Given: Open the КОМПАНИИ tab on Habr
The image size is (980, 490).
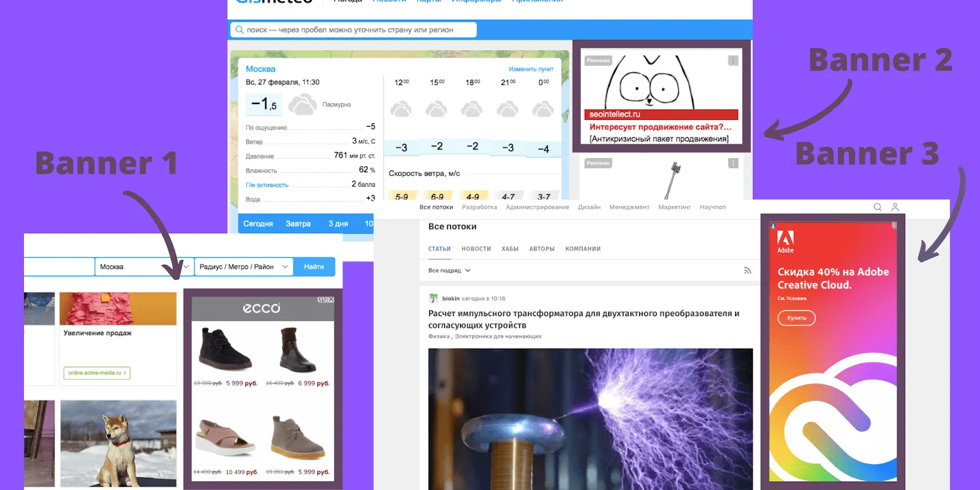Looking at the screenshot, I should click(582, 249).
